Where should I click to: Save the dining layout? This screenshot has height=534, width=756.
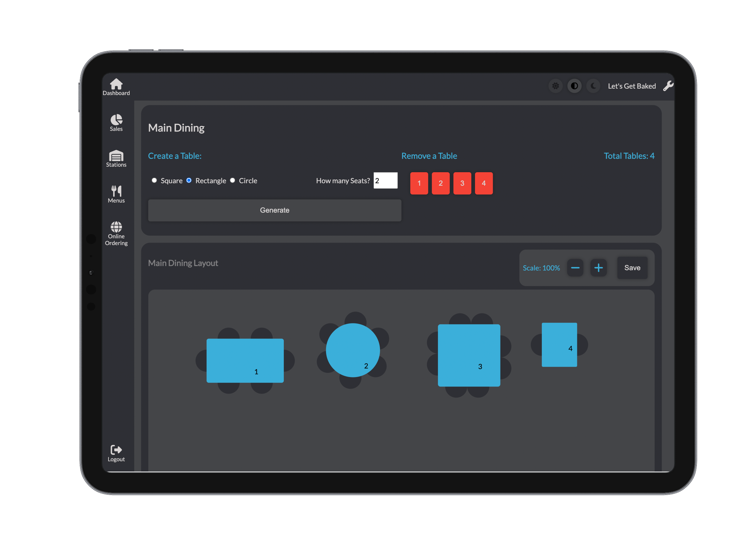tap(632, 268)
